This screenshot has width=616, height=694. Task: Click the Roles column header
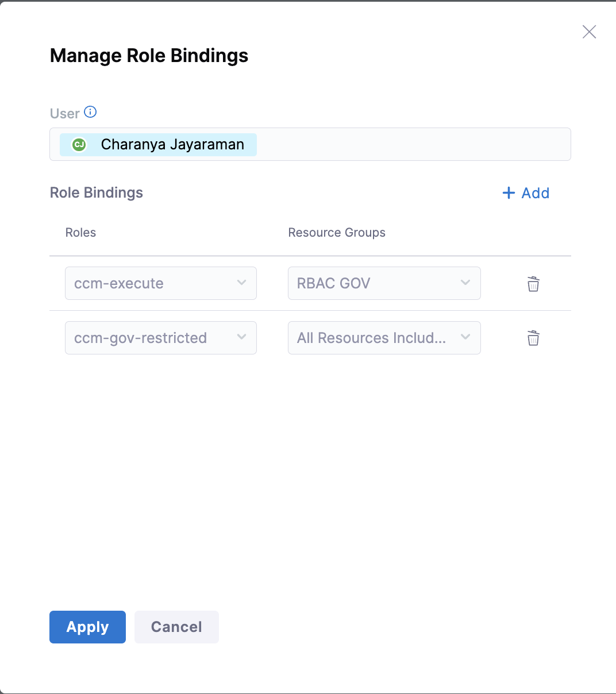tap(80, 233)
